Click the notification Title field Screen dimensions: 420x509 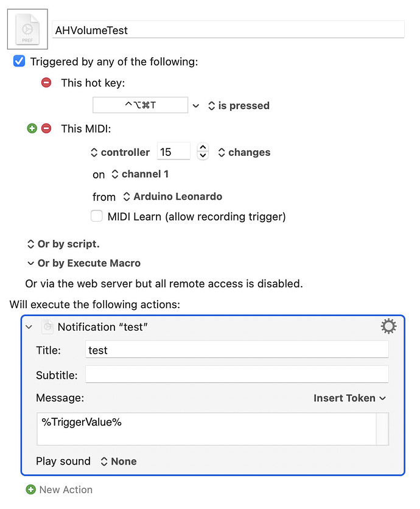point(237,349)
